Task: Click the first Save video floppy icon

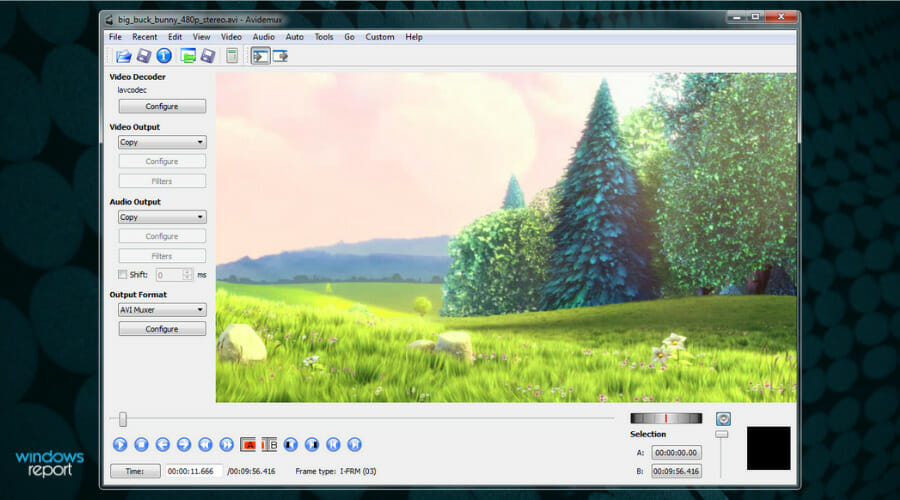Action: pos(143,56)
